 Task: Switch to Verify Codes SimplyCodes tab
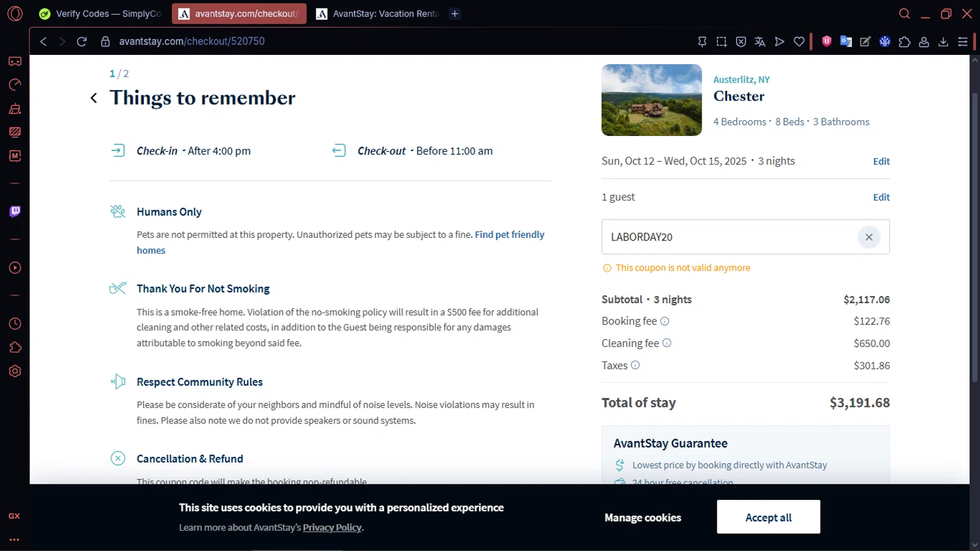[x=99, y=14]
